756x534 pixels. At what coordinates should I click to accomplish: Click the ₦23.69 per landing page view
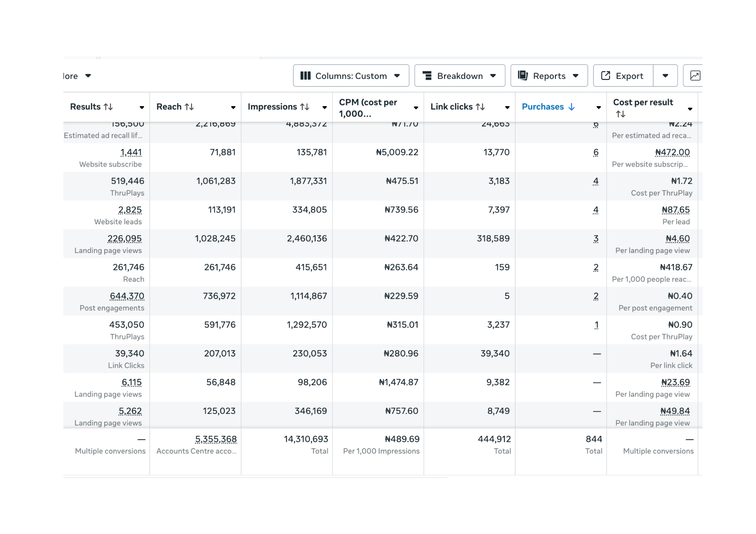pyautogui.click(x=675, y=382)
